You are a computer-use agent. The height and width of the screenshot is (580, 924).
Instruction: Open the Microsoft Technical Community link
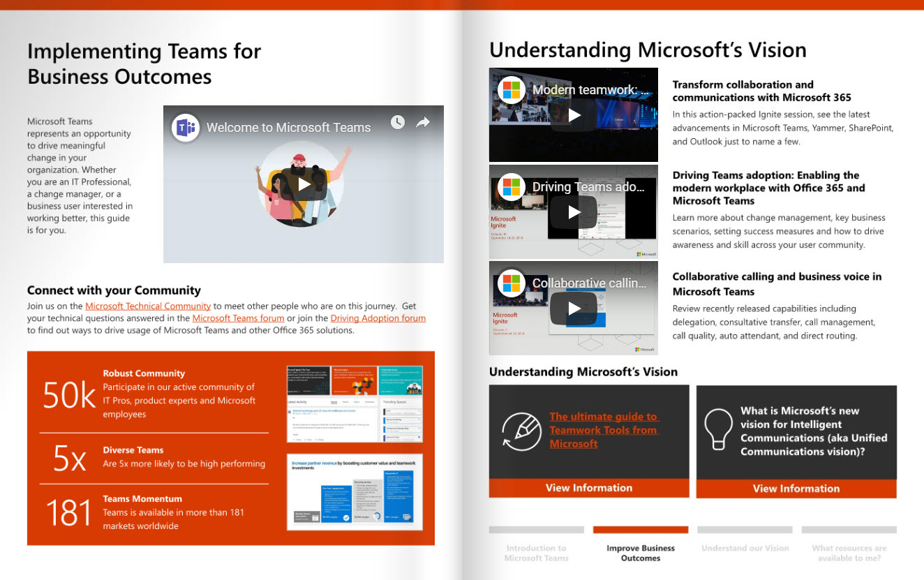pos(147,306)
